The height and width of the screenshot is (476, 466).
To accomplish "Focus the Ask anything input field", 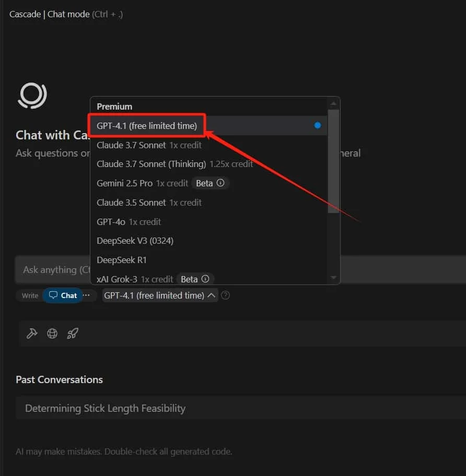I will [x=241, y=269].
